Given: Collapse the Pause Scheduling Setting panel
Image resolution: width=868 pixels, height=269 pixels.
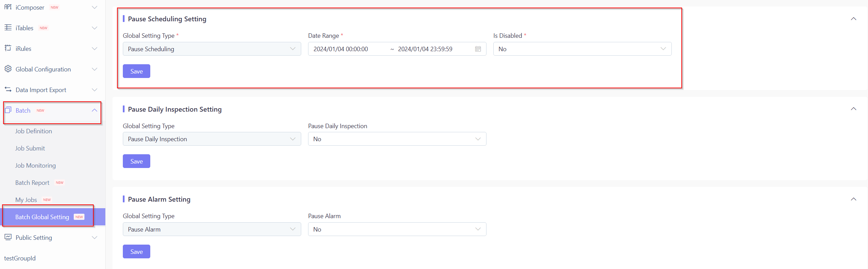Looking at the screenshot, I should click(x=853, y=19).
